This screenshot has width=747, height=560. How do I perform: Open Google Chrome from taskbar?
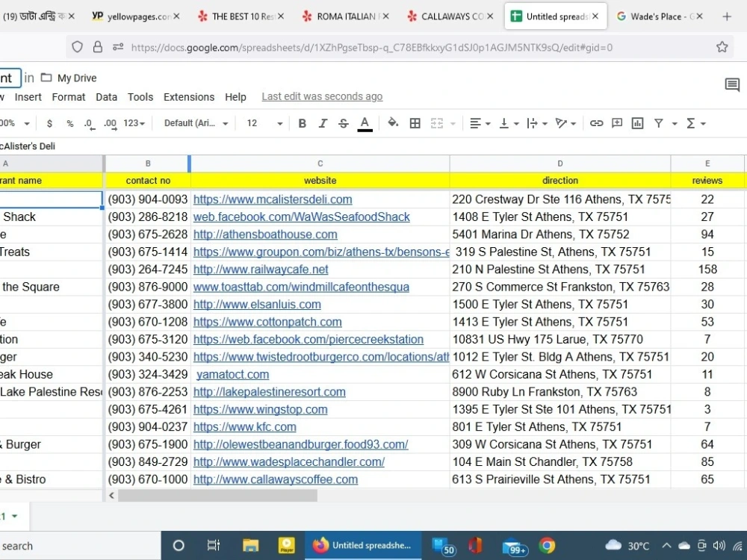pyautogui.click(x=547, y=545)
